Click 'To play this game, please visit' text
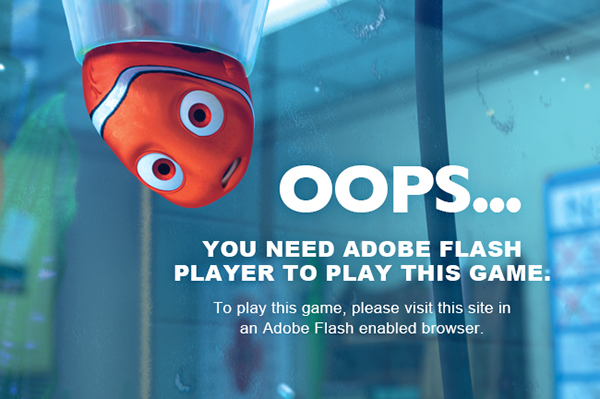600x399 pixels. tap(311, 308)
